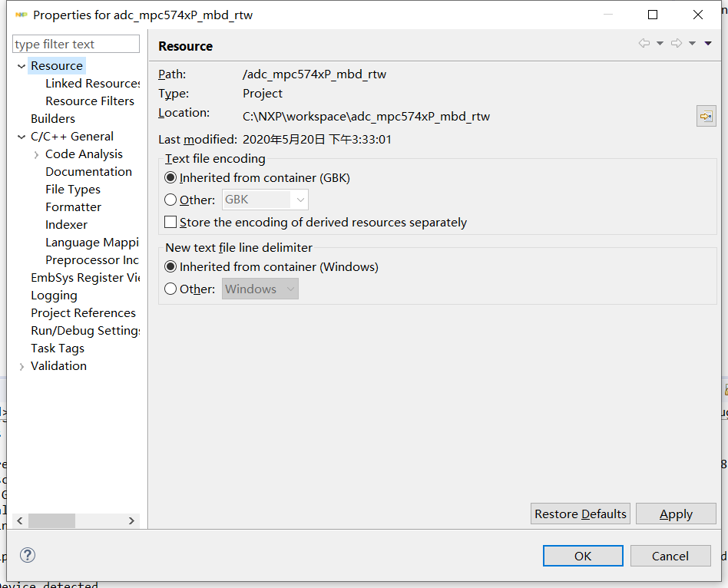Viewport: 728px width, 588px height.
Task: Open Task Tags page
Action: pyautogui.click(x=58, y=348)
